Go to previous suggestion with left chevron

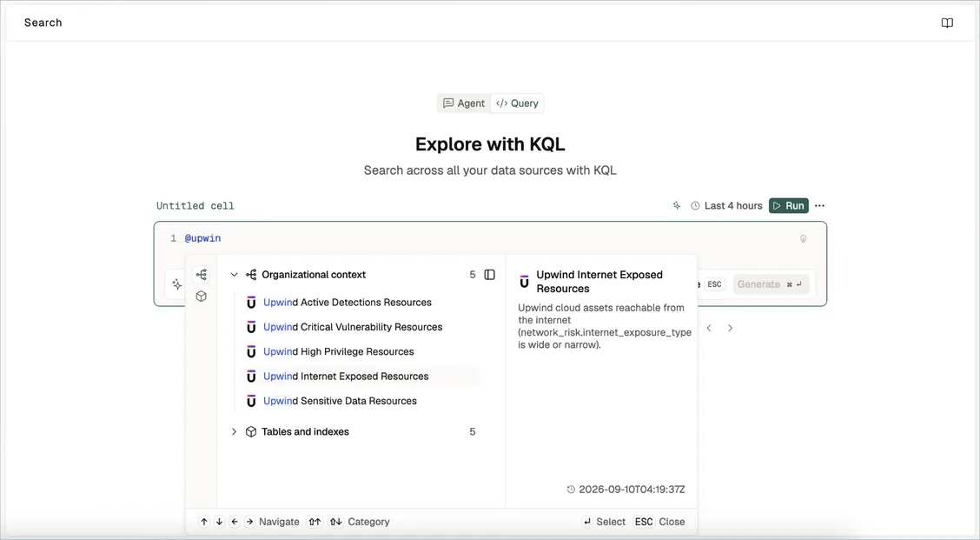(x=709, y=329)
